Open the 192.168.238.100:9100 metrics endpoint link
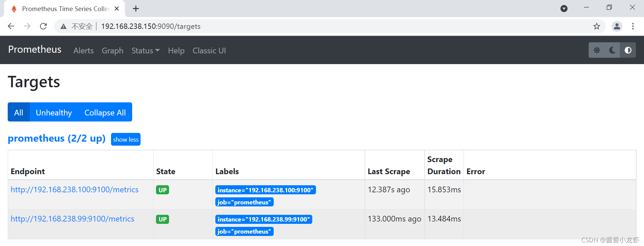644x246 pixels. pos(74,190)
